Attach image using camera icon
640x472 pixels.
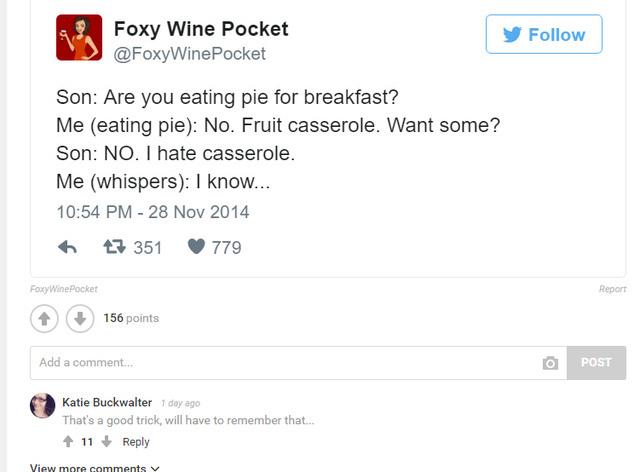pyautogui.click(x=549, y=363)
